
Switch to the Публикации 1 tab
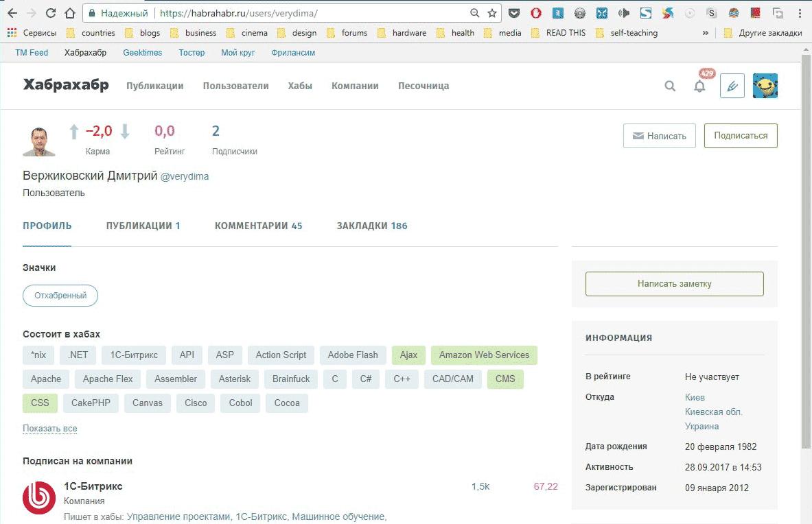click(x=143, y=226)
